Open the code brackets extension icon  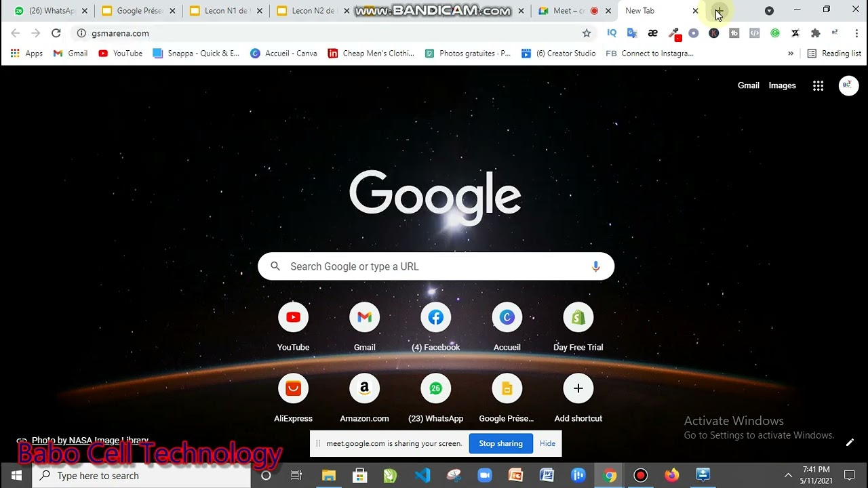[x=754, y=33]
